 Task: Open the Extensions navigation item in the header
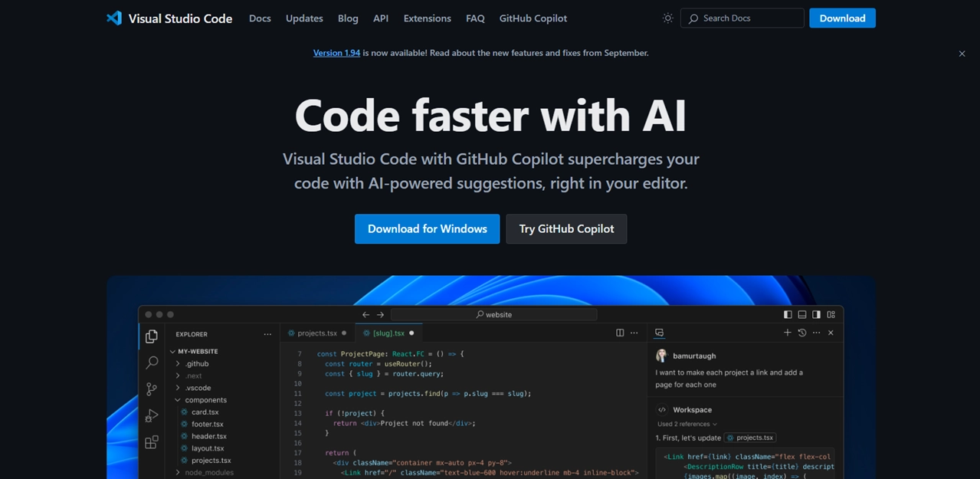point(428,18)
